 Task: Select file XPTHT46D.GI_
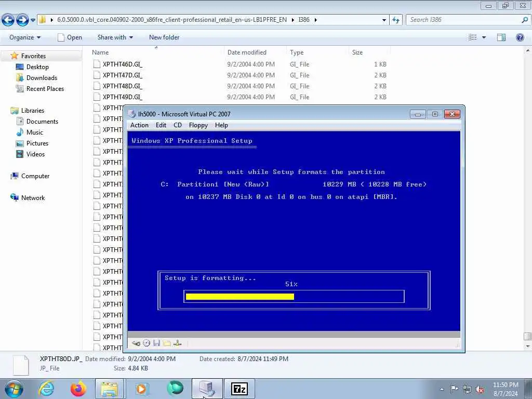(x=123, y=64)
